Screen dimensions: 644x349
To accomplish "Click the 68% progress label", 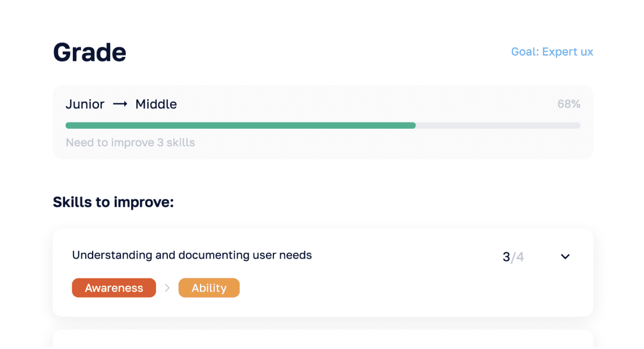I will click(568, 104).
